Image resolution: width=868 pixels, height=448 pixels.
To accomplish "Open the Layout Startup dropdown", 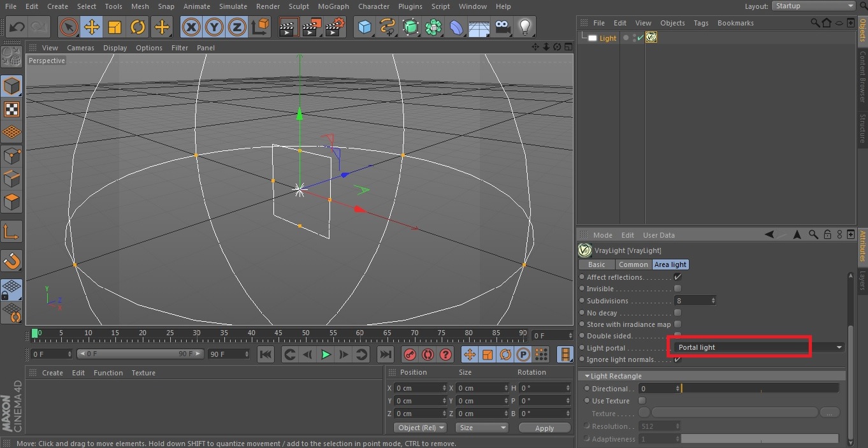I will 813,6.
